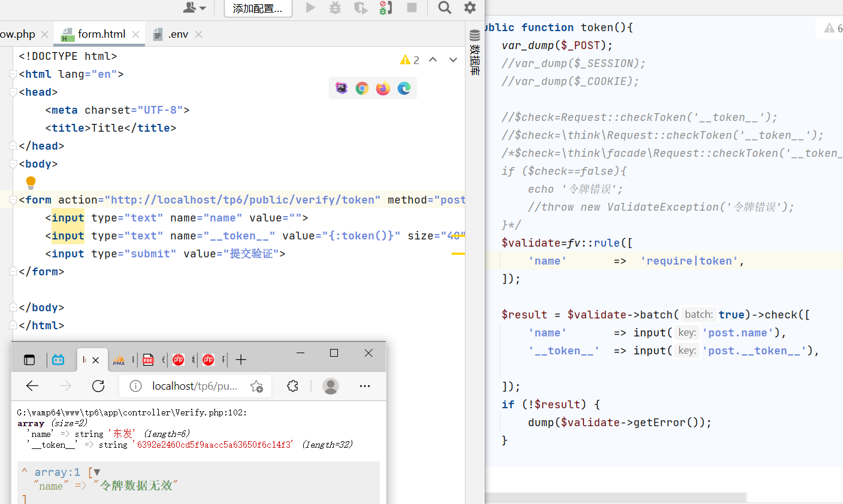Collapse the dumped array triangle in browser
843x504 pixels.
coord(97,472)
